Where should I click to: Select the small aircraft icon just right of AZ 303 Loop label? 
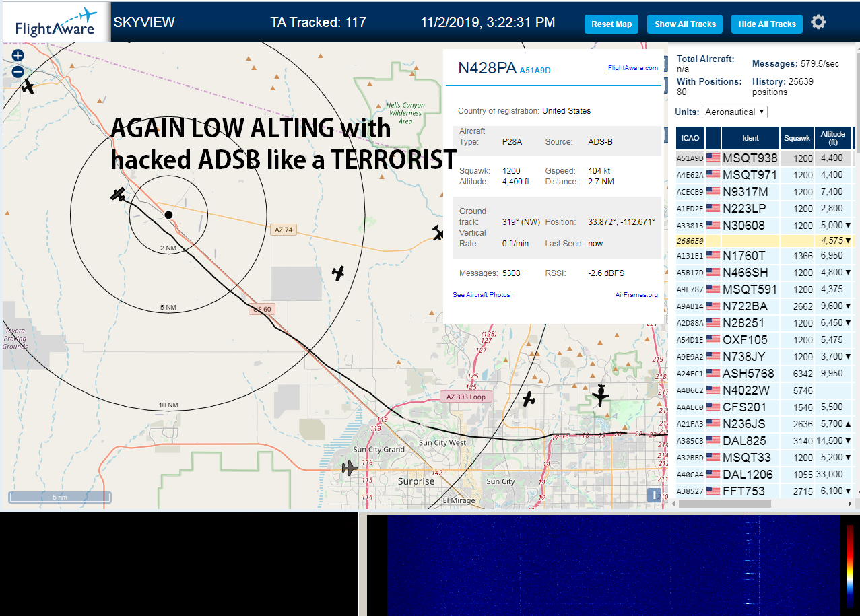click(529, 399)
